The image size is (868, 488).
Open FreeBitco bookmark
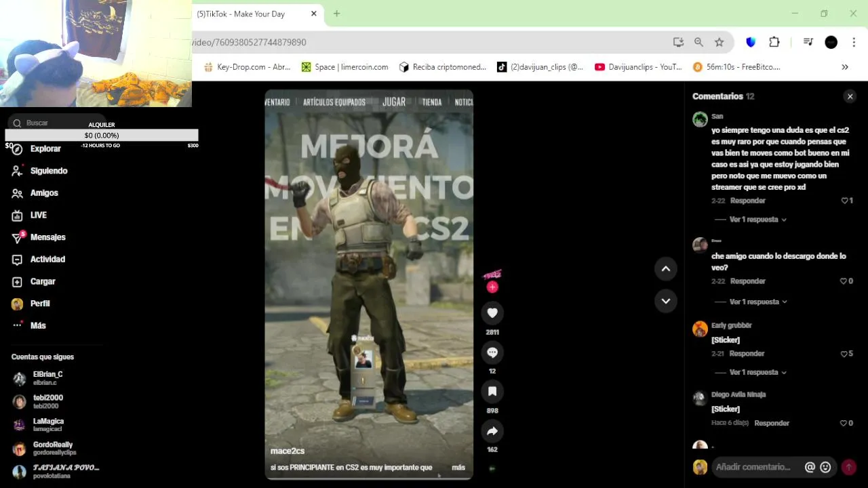click(x=736, y=67)
